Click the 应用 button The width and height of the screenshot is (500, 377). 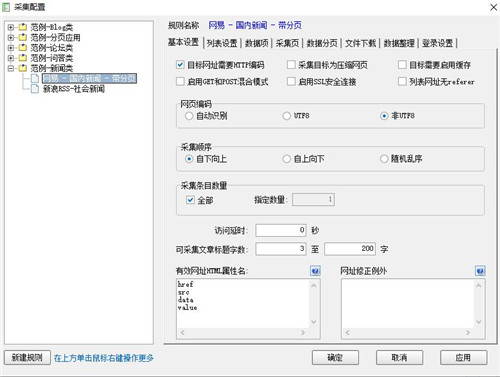[x=463, y=358]
